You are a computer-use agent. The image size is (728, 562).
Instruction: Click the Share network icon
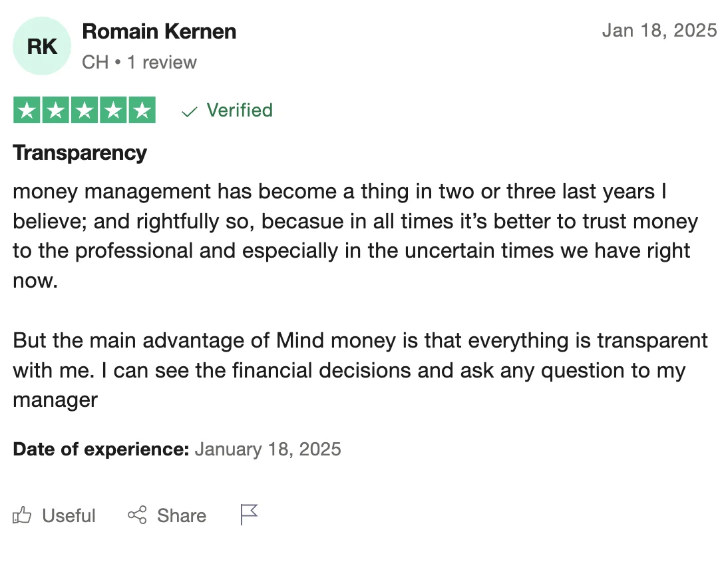point(137,515)
